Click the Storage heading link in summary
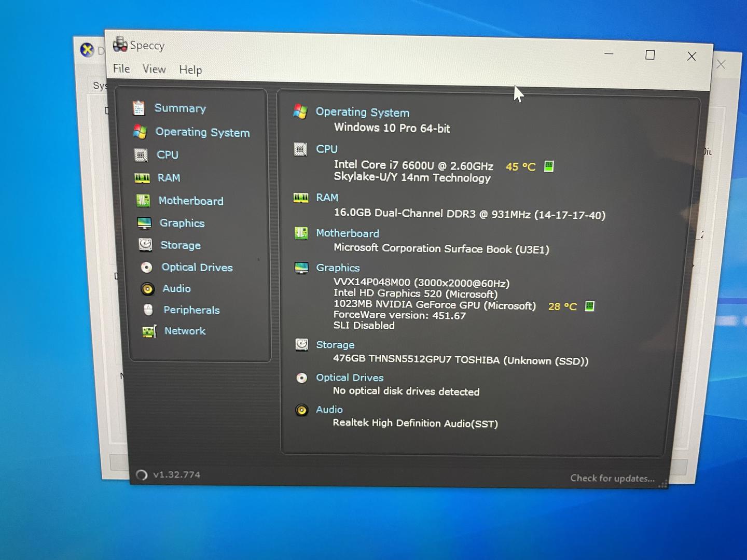The image size is (747, 560). click(x=335, y=345)
